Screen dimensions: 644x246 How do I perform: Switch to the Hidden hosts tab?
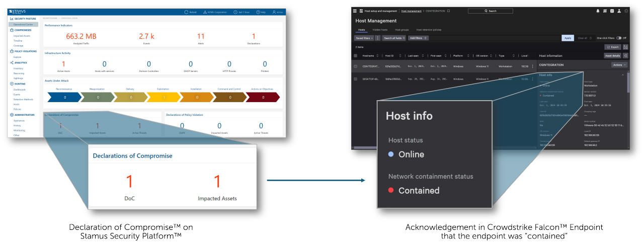pos(380,30)
